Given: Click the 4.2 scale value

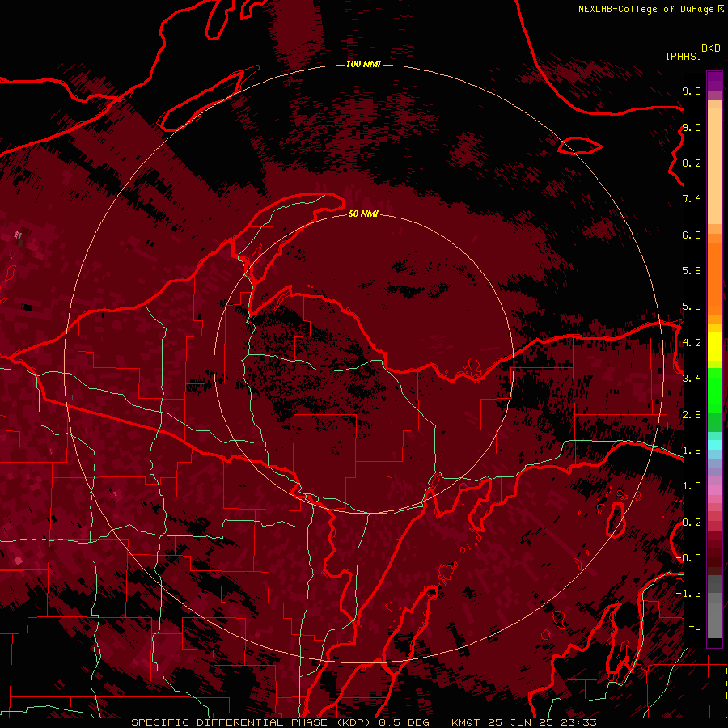Looking at the screenshot, I should point(692,343).
